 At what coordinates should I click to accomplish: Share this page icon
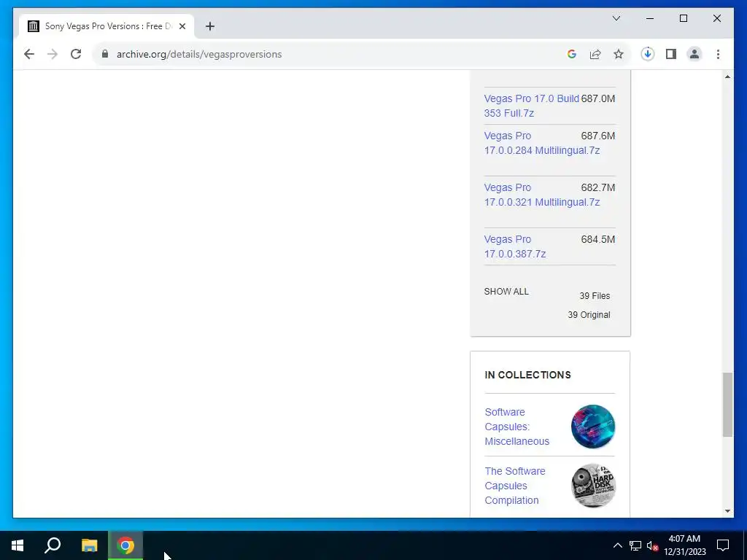(x=595, y=54)
